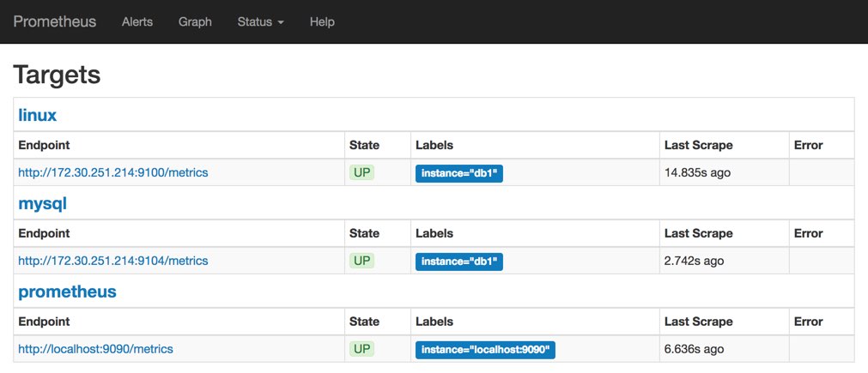Open the 172.30.251.214:9104 metrics endpoint

(x=113, y=261)
